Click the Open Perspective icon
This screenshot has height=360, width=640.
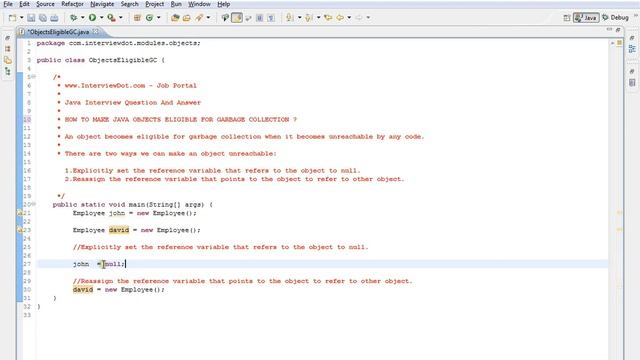click(x=567, y=18)
